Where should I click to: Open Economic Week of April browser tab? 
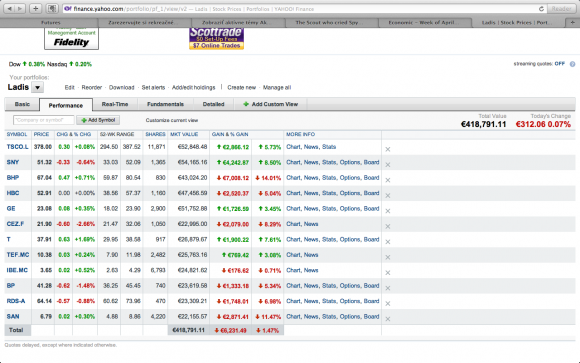click(425, 23)
